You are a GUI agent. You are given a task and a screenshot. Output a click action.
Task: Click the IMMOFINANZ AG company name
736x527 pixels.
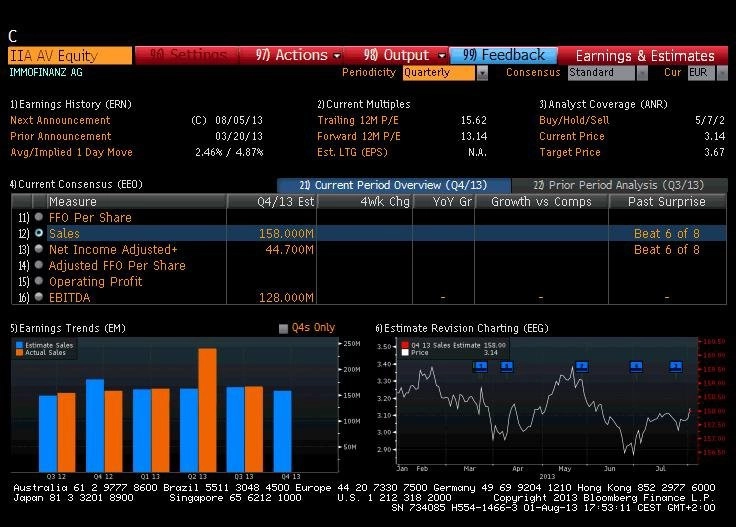(46, 73)
